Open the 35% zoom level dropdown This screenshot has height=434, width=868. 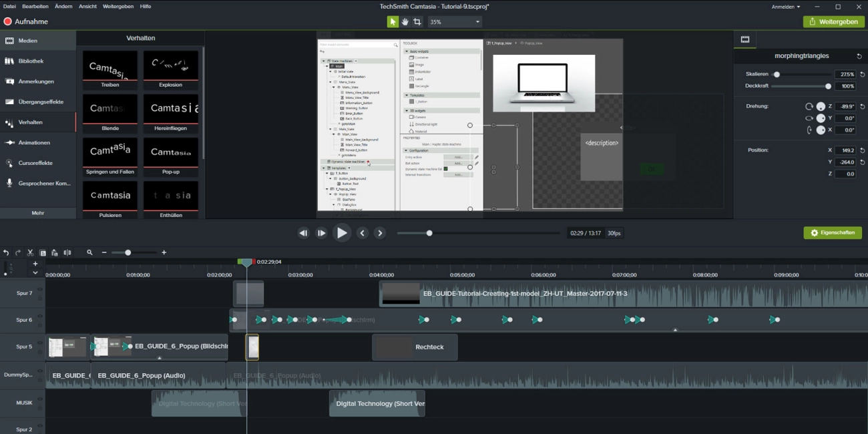(x=454, y=21)
